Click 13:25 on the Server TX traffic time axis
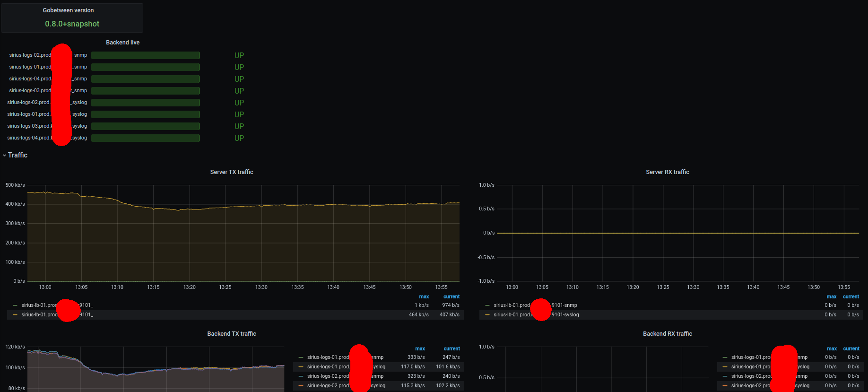This screenshot has width=868, height=392. point(226,287)
